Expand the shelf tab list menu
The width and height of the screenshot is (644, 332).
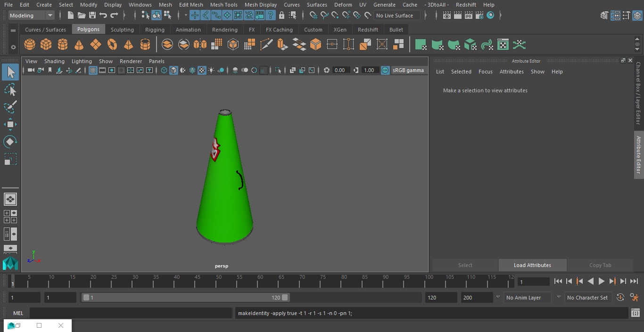click(x=13, y=30)
